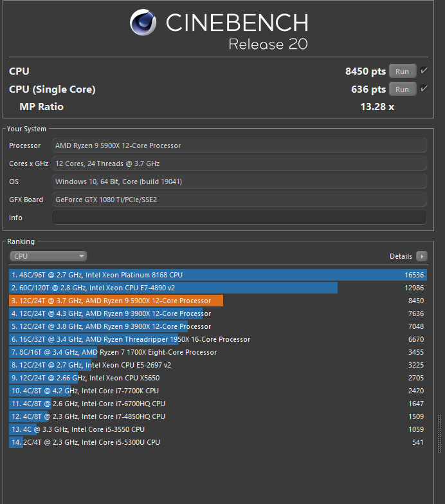
Task: Select ranking row Core i7-6700HQ
Action: click(x=218, y=404)
